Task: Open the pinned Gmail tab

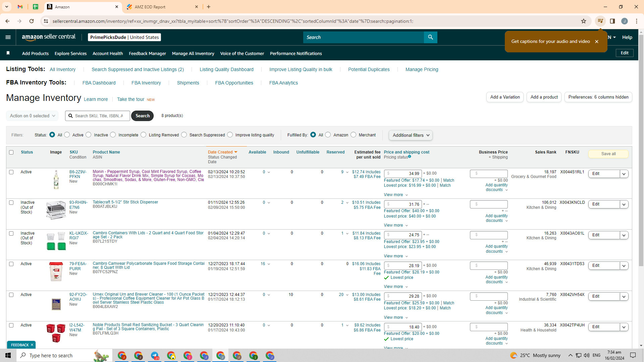Action: click(x=20, y=7)
